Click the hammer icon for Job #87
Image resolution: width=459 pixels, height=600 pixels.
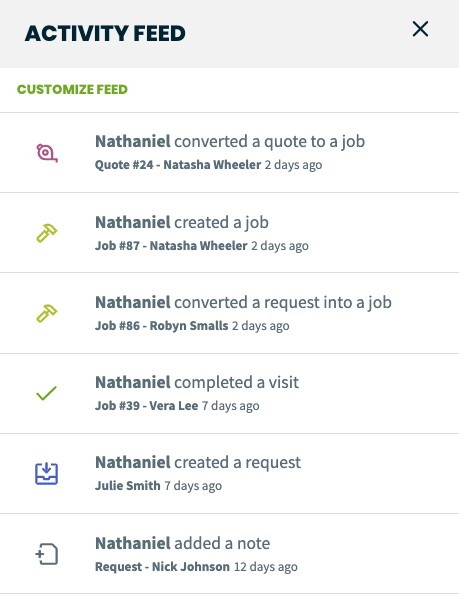pos(47,233)
